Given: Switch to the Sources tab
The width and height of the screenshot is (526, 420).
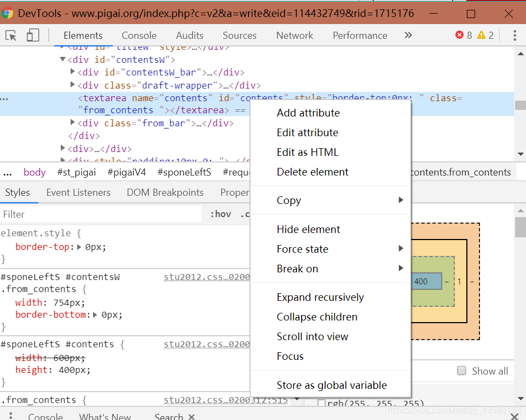Looking at the screenshot, I should coord(240,35).
